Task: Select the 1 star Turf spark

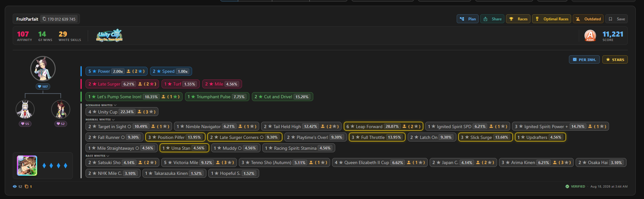Action: pos(180,84)
